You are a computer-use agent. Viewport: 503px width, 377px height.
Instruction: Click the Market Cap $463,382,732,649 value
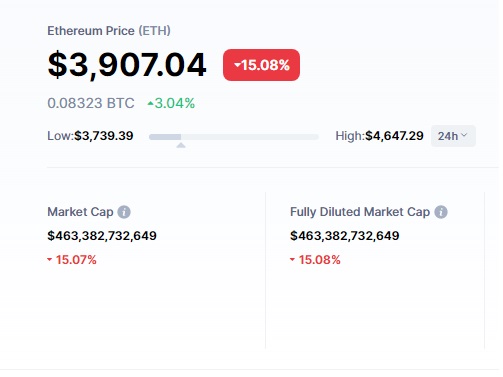click(102, 236)
